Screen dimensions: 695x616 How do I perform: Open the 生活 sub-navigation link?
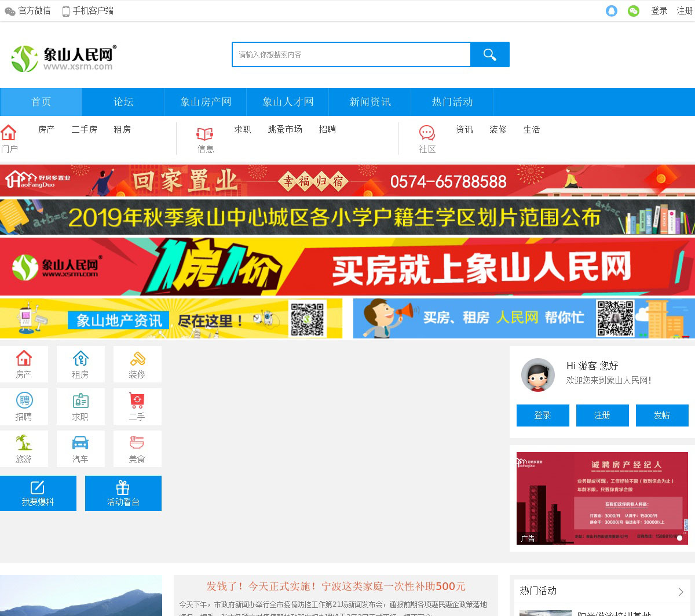[532, 130]
